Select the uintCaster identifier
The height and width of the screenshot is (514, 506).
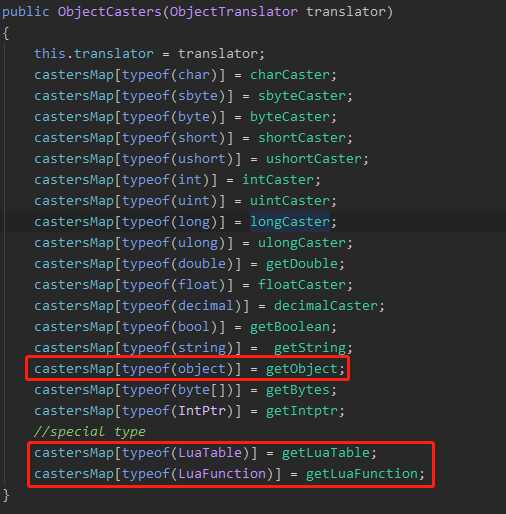(290, 201)
